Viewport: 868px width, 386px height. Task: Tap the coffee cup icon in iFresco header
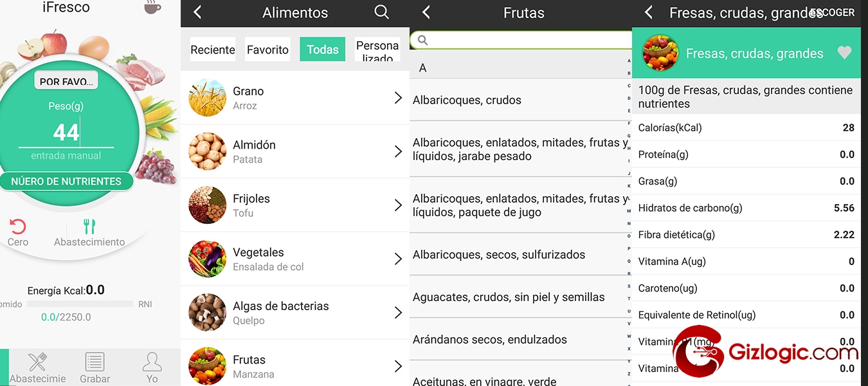[x=152, y=8]
